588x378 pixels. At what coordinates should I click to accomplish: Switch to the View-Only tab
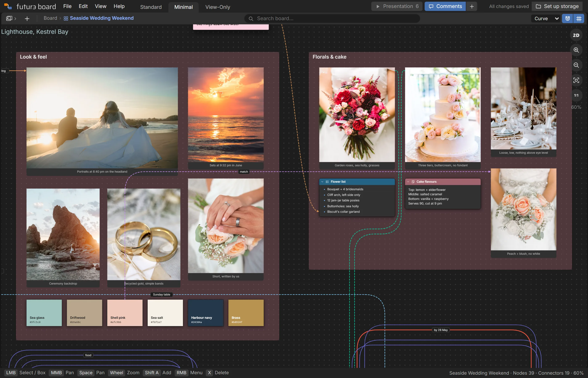pyautogui.click(x=218, y=7)
